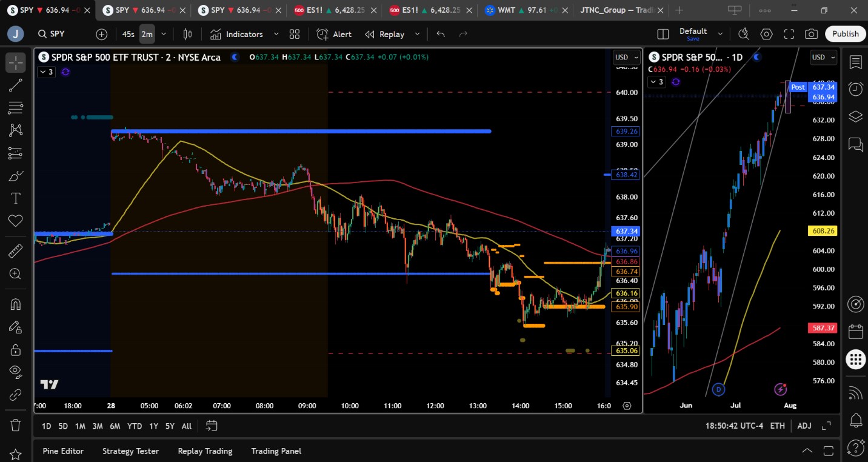Open chart settings hexagon icon
Screen dimensions: 868x462
[766, 35]
